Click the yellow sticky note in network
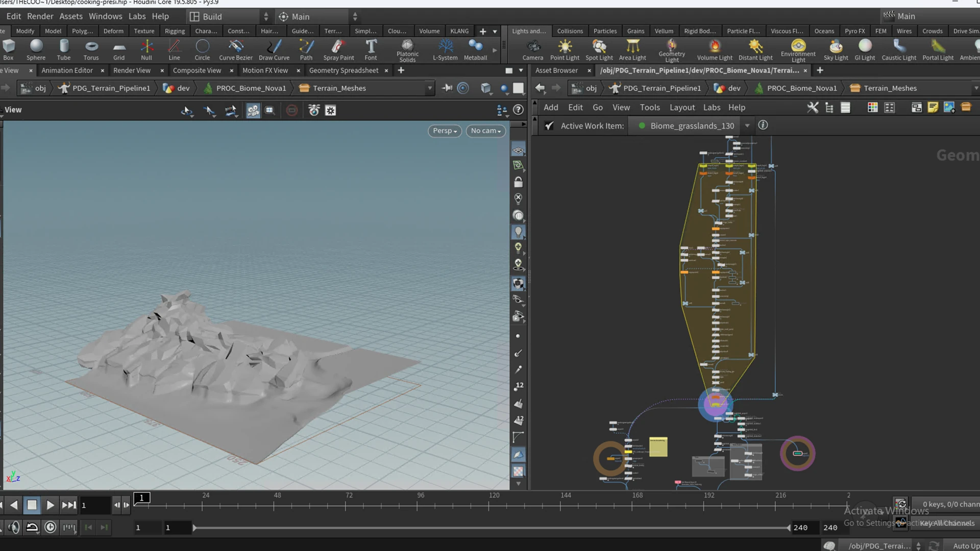The image size is (980, 551). [658, 447]
